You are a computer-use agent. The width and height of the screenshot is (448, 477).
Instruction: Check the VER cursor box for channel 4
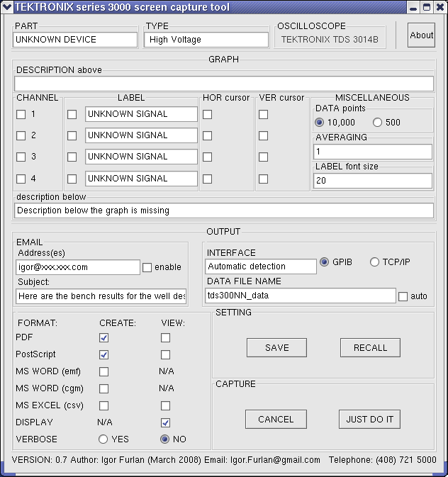point(263,179)
